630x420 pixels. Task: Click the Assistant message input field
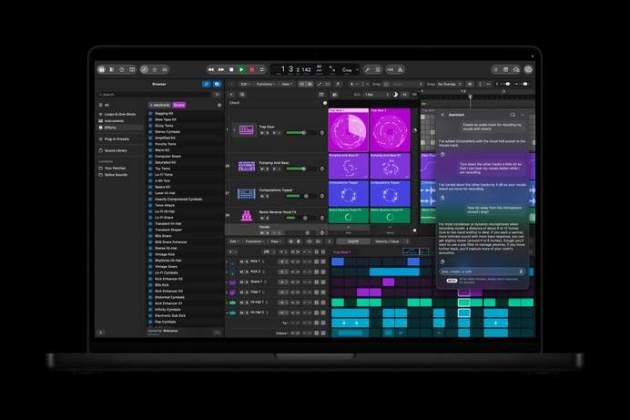[480, 272]
